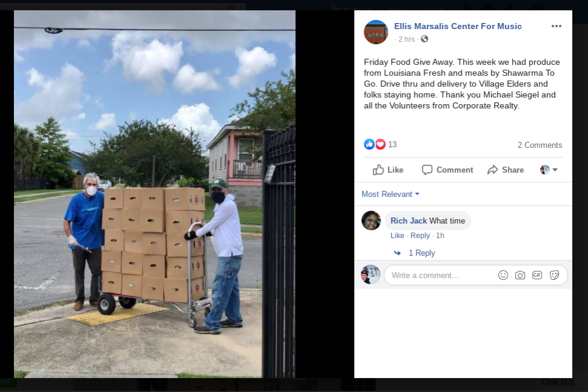Click the Comment button under the post
The height and width of the screenshot is (392, 588).
[x=447, y=170]
